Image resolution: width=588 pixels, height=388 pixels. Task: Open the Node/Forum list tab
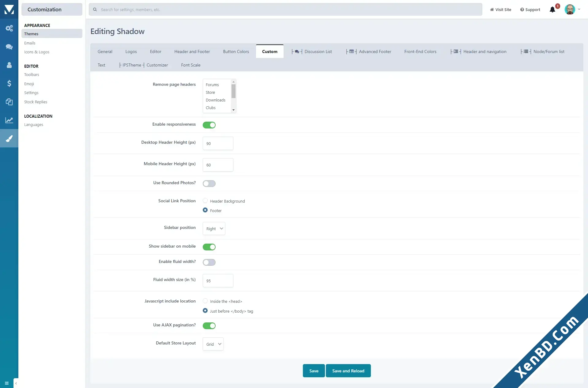pyautogui.click(x=542, y=51)
